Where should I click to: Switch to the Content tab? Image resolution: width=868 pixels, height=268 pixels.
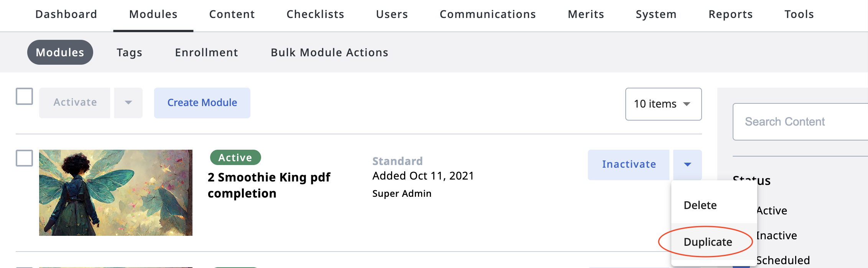(x=232, y=14)
